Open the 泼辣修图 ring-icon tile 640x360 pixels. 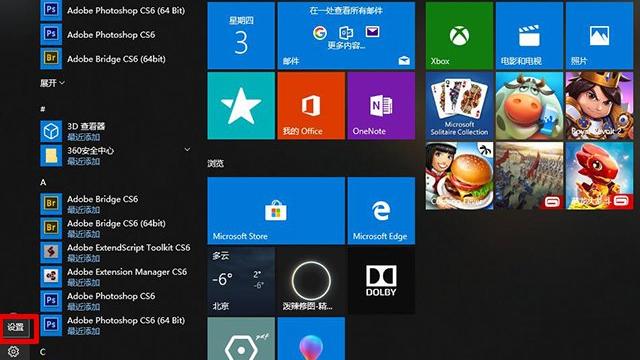(311, 281)
